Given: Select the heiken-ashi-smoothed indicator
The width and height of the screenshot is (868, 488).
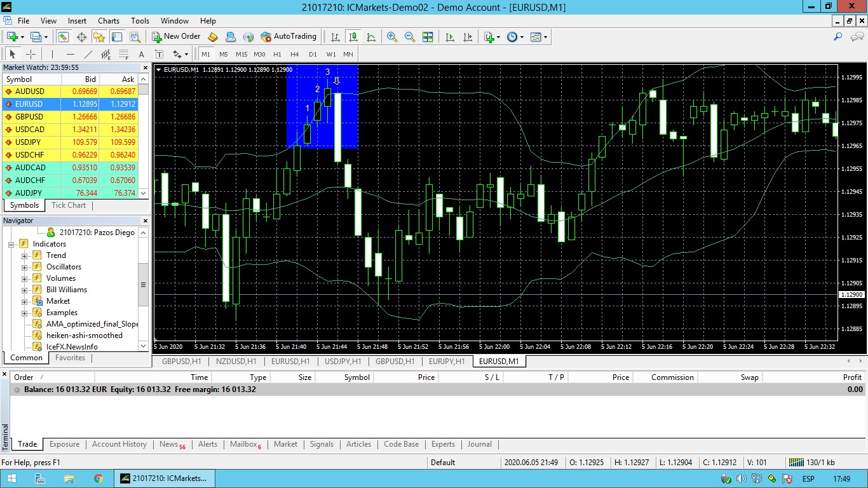Looking at the screenshot, I should 85,335.
